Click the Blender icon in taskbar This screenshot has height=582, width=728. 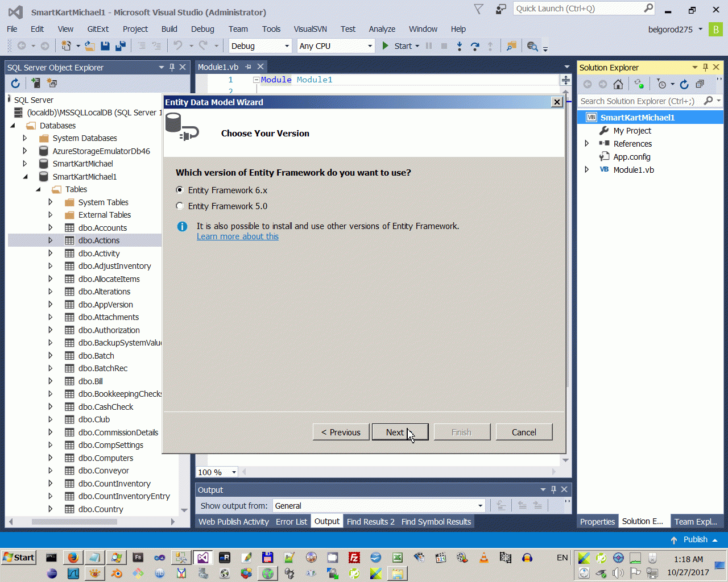pyautogui.click(x=117, y=573)
